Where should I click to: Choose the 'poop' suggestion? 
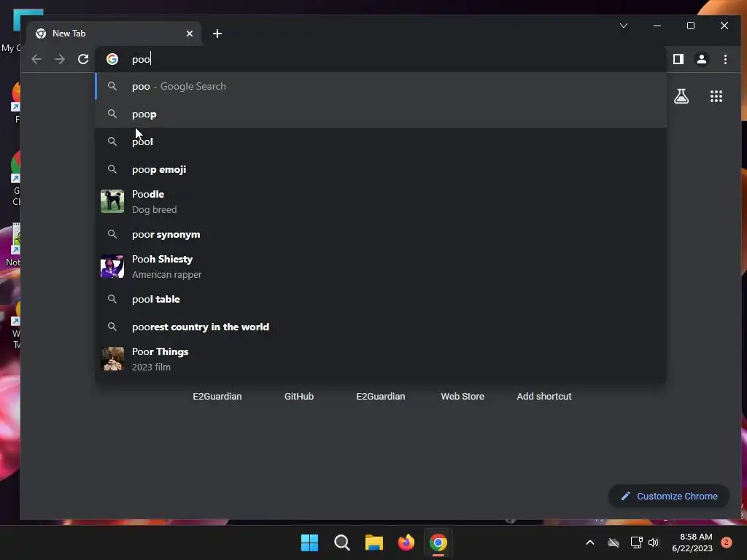pyautogui.click(x=381, y=114)
